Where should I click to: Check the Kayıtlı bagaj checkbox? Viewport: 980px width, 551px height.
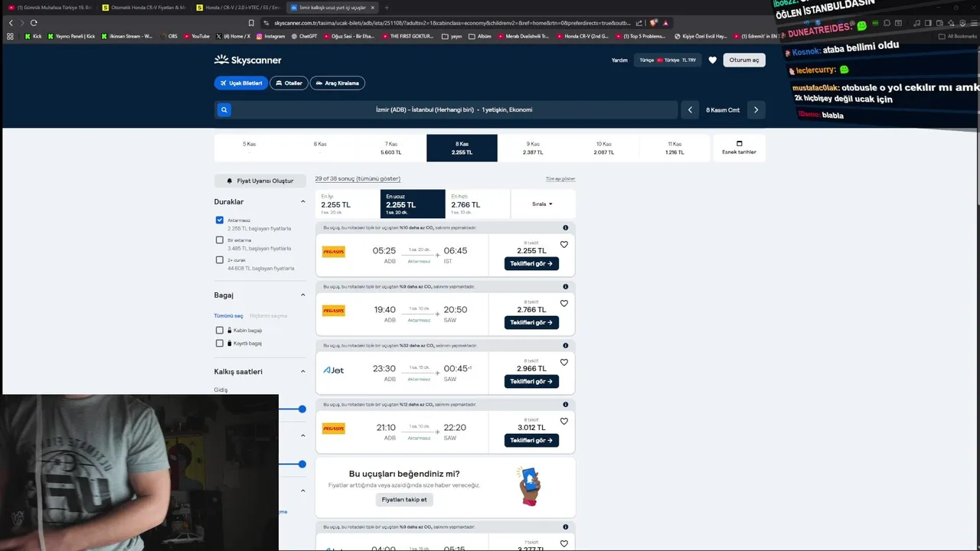click(x=220, y=343)
